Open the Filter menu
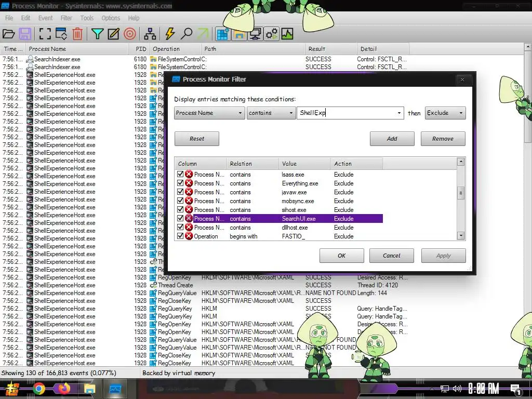Image resolution: width=532 pixels, height=399 pixels. click(x=66, y=18)
